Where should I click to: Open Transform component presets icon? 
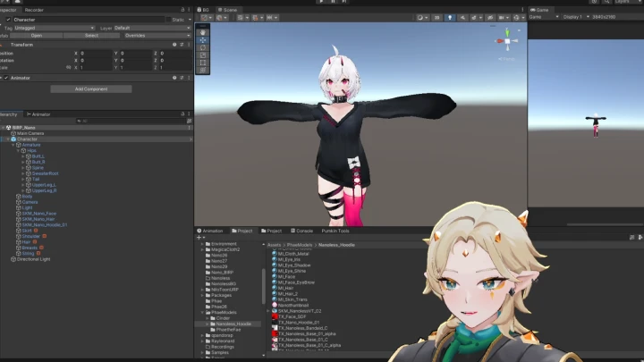[x=182, y=45]
